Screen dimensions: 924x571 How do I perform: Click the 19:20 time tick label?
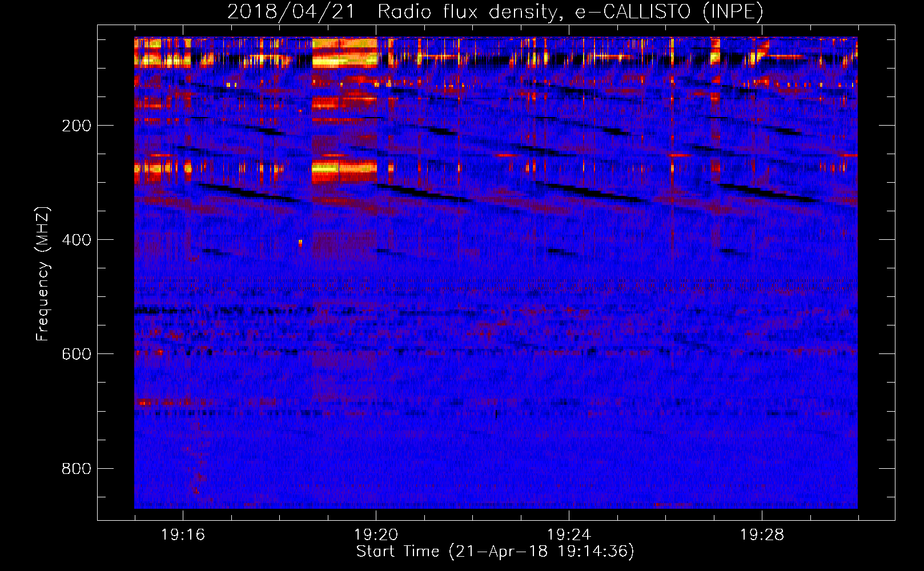pos(376,535)
